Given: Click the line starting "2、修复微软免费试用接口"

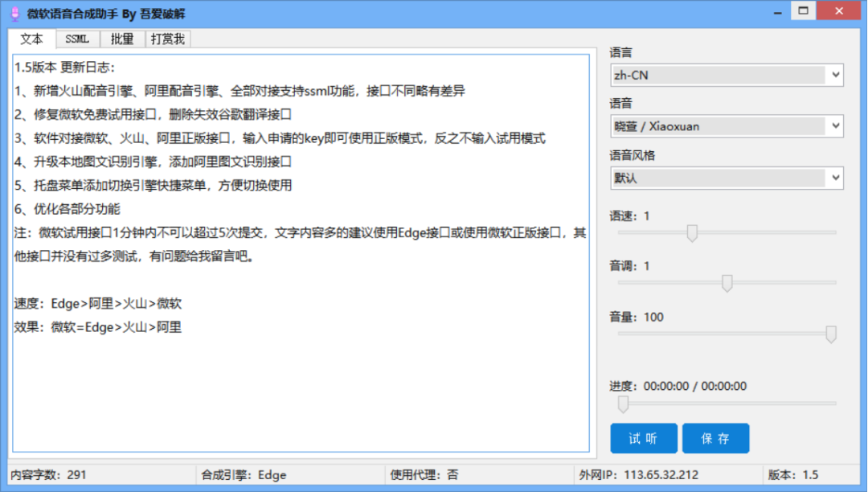Looking at the screenshot, I should point(154,115).
